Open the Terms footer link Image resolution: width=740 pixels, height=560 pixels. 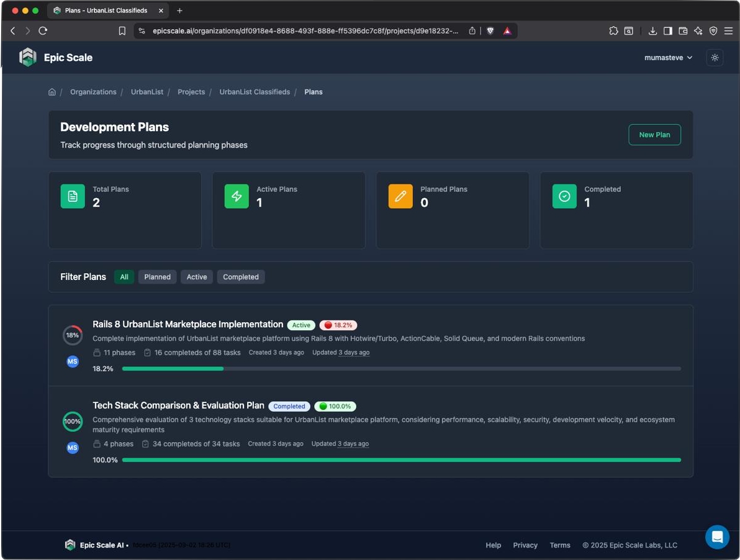point(560,545)
